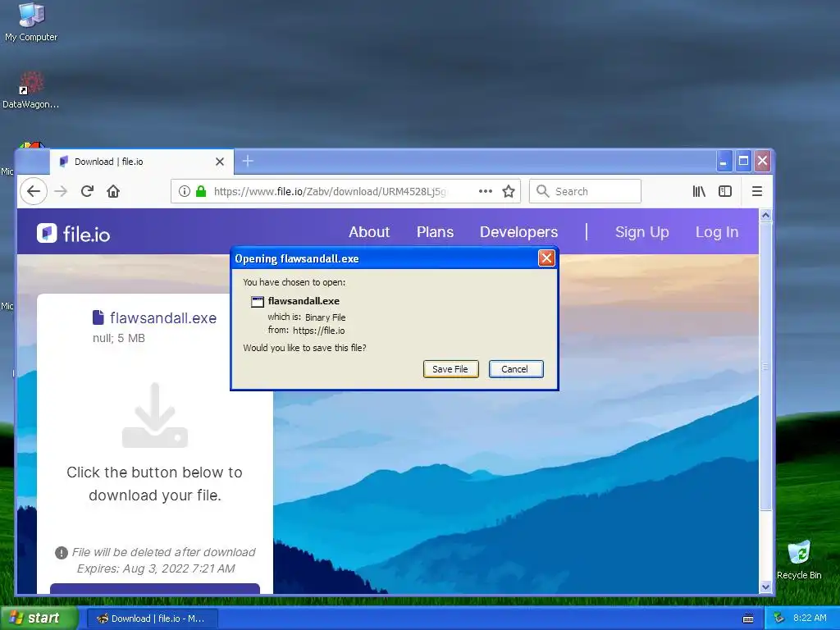Select the Download | file.io tab
The image size is (840, 630).
point(142,162)
